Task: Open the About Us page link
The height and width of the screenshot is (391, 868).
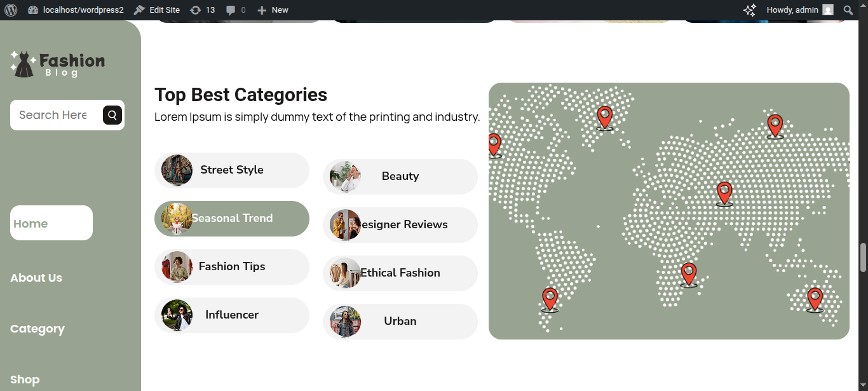Action: 36,278
